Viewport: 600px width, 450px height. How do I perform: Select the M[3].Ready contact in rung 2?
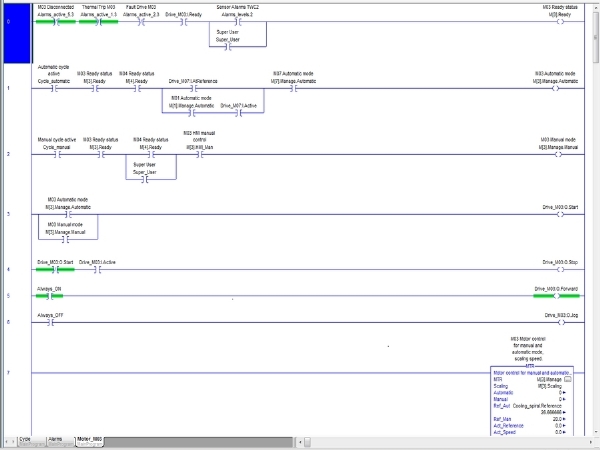tap(101, 155)
